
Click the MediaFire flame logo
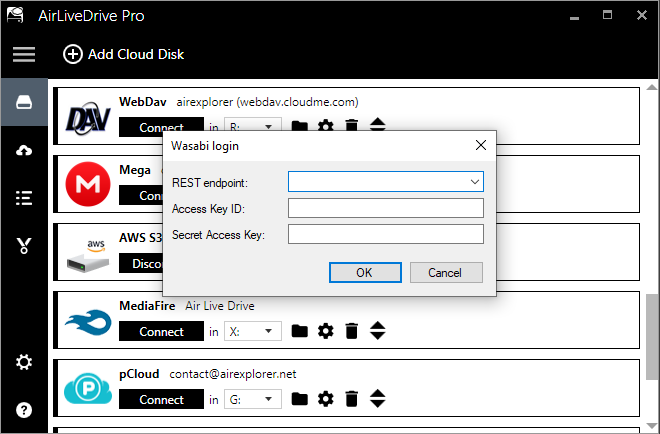[x=88, y=322]
